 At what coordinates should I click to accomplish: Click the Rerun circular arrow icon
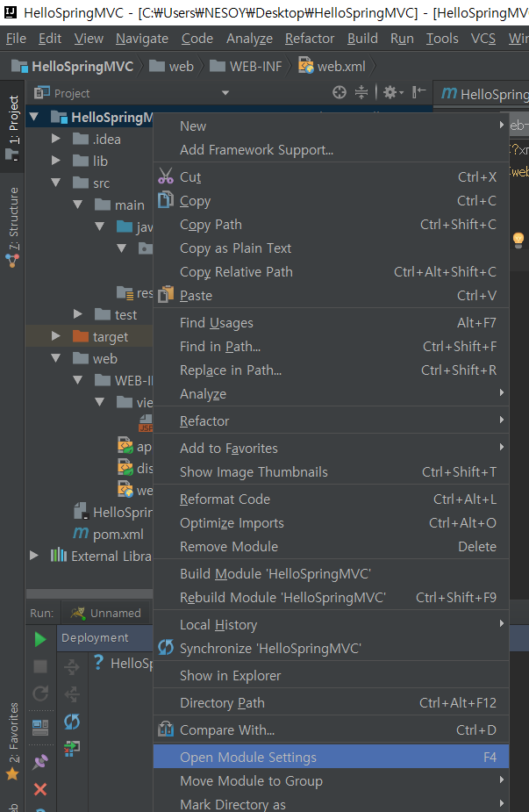point(40,693)
